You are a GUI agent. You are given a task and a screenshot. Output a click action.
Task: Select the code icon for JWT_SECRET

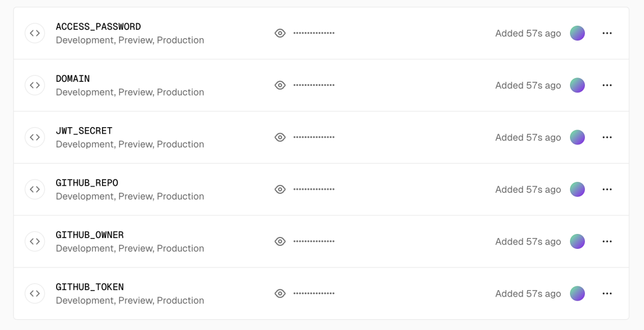click(35, 137)
